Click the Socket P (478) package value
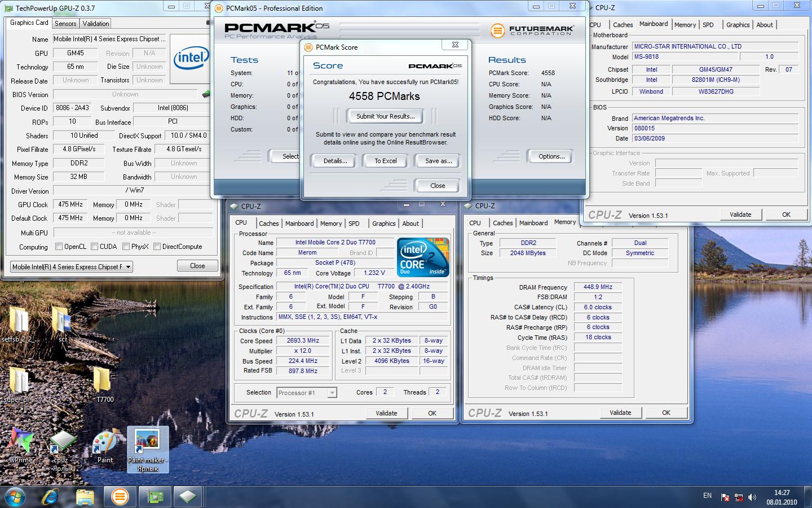Viewport: 812px width, 508px height. (x=335, y=262)
